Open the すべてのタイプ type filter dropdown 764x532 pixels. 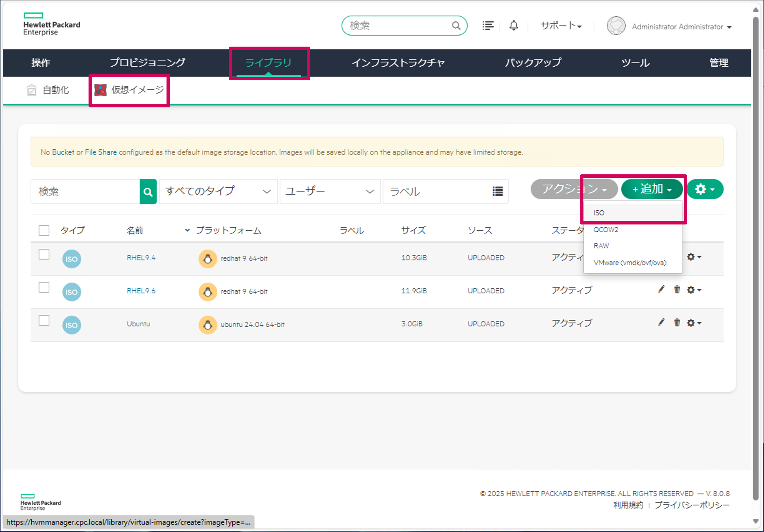point(218,191)
